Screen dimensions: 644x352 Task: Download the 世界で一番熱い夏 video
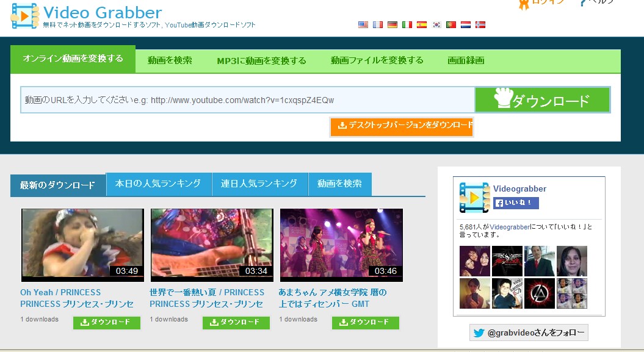point(236,323)
